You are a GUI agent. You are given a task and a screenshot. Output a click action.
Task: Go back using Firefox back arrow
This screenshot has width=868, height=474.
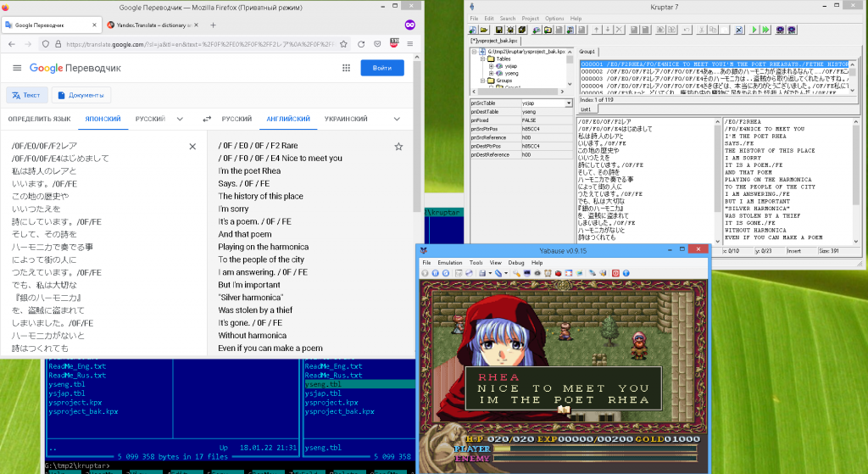tap(12, 44)
